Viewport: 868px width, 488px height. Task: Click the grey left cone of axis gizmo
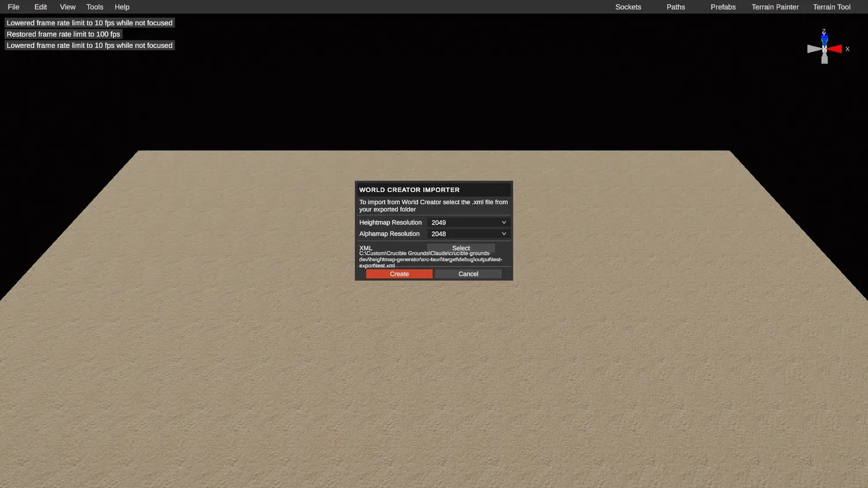click(814, 49)
